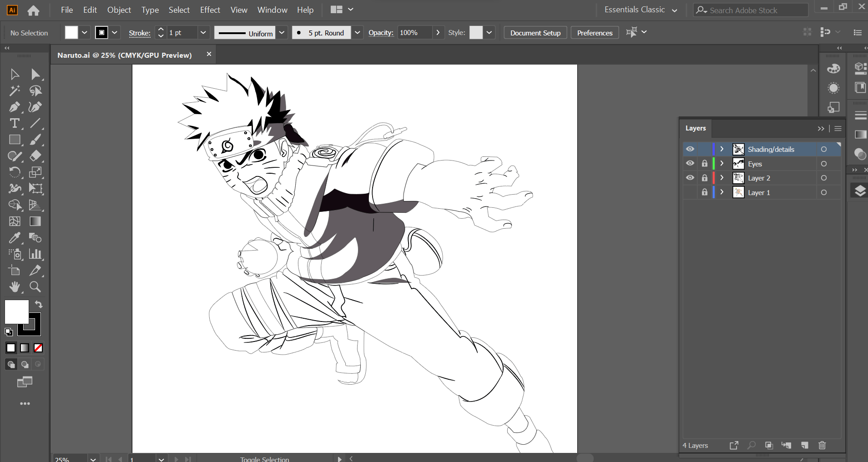Expand the Eyes layer contents
Image resolution: width=868 pixels, height=462 pixels.
(x=722, y=163)
